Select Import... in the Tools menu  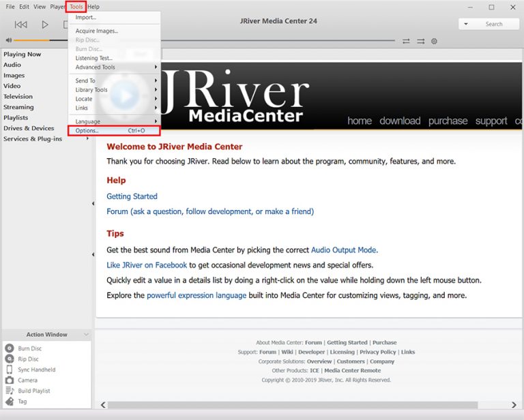[x=86, y=17]
